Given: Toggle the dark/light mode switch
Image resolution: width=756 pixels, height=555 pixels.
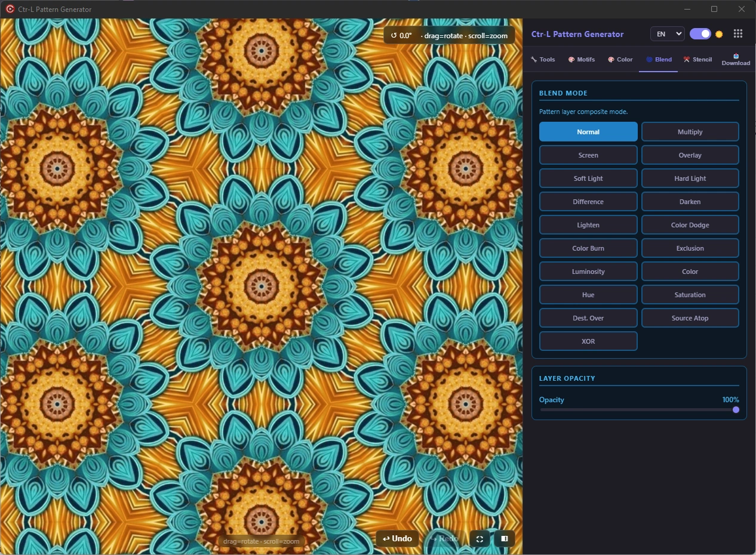Looking at the screenshot, I should 700,34.
